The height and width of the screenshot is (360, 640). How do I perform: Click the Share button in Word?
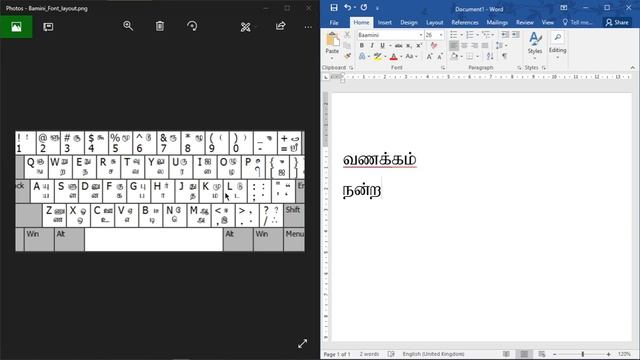tap(617, 22)
